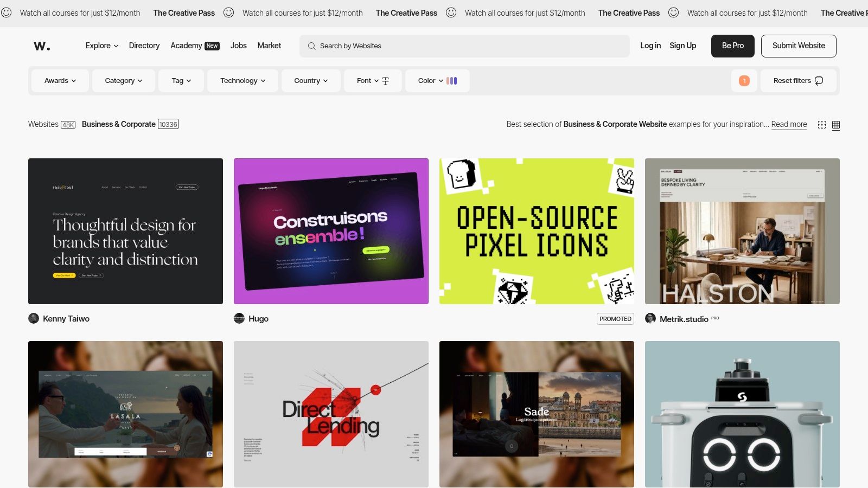Click the Be Pro button

[x=733, y=46]
